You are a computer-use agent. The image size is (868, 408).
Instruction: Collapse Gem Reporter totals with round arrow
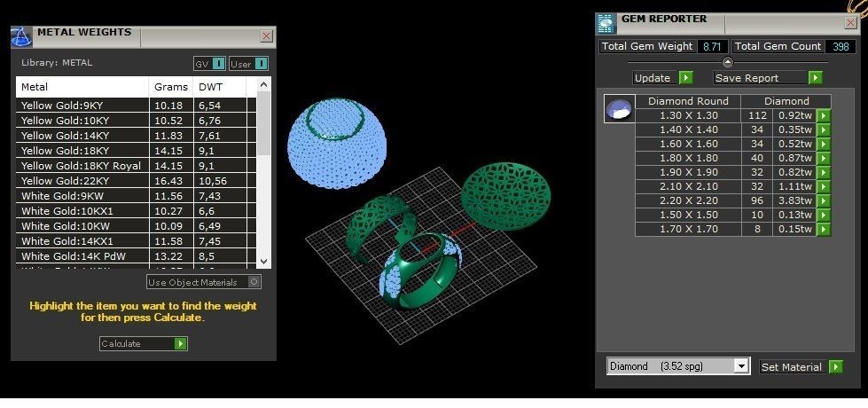(x=727, y=62)
